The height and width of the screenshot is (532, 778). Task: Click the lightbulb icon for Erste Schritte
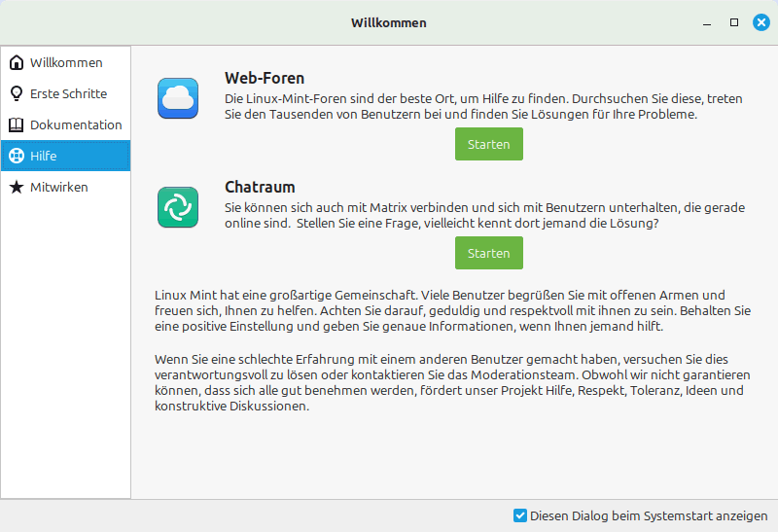coord(17,94)
